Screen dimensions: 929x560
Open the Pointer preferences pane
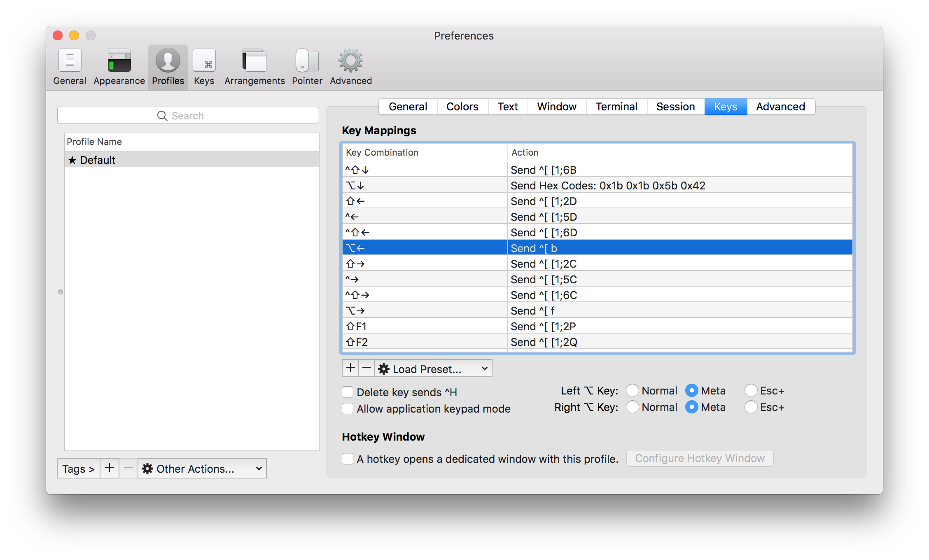(307, 67)
